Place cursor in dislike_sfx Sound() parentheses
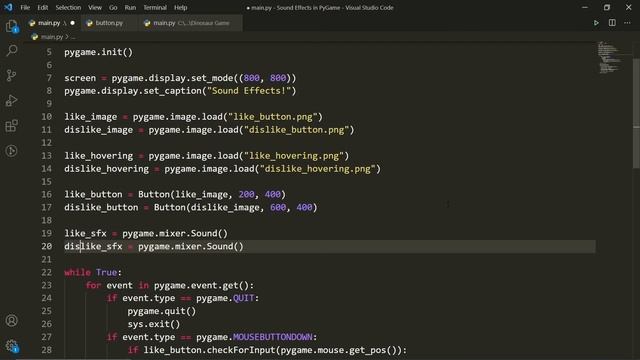 coord(238,247)
